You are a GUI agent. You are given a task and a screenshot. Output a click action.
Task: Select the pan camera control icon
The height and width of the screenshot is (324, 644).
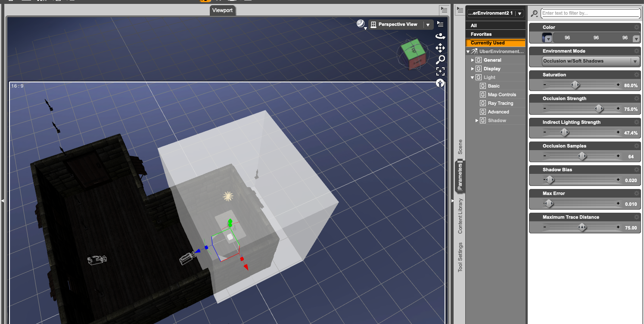click(x=440, y=48)
